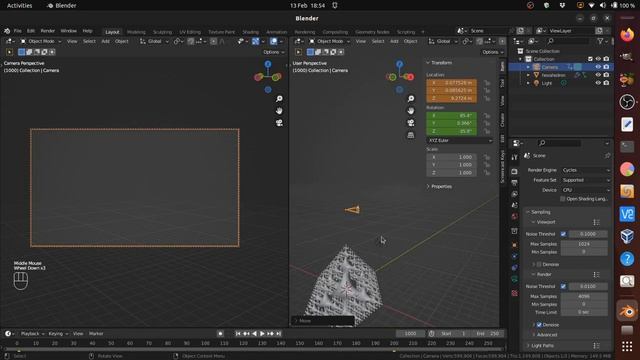The image size is (640, 360).
Task: Open the XYZ Euler rotation mode dropdown
Action: [x=460, y=140]
